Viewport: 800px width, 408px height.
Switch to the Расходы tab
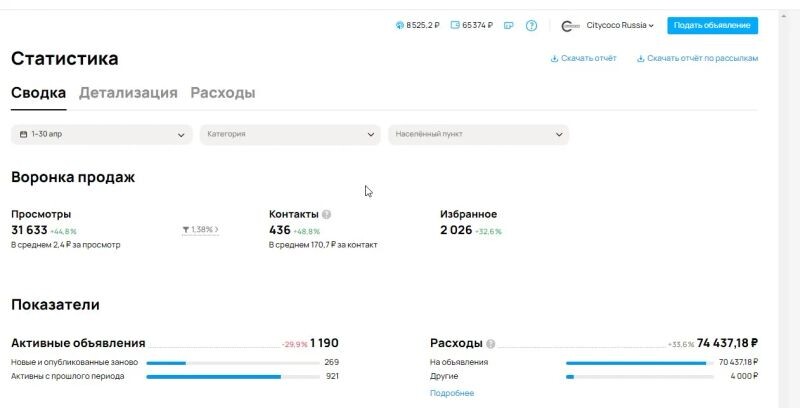click(x=222, y=93)
